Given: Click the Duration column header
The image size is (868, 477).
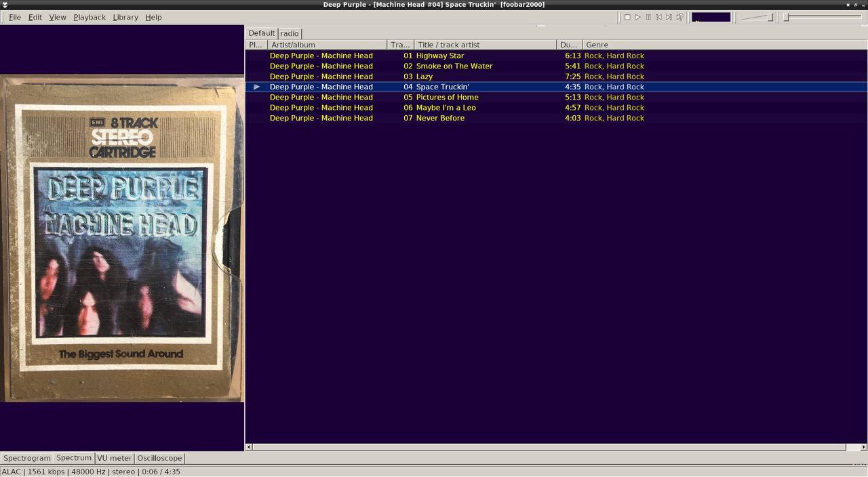Looking at the screenshot, I should tap(570, 45).
